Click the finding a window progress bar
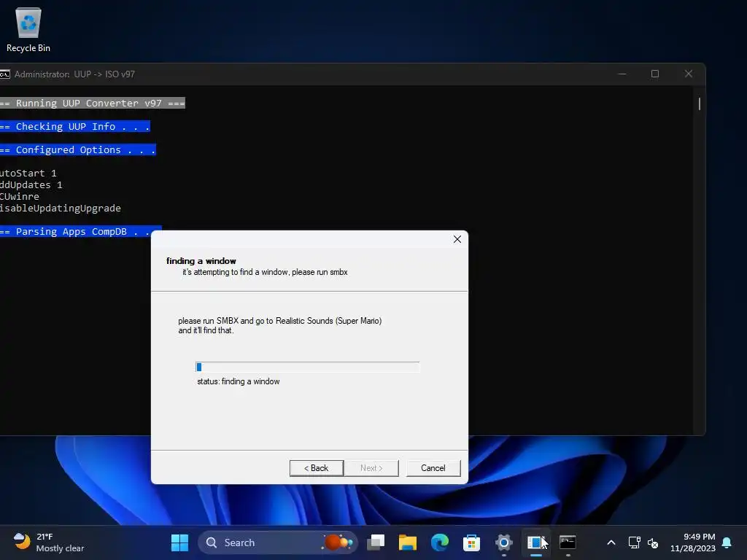 (307, 367)
